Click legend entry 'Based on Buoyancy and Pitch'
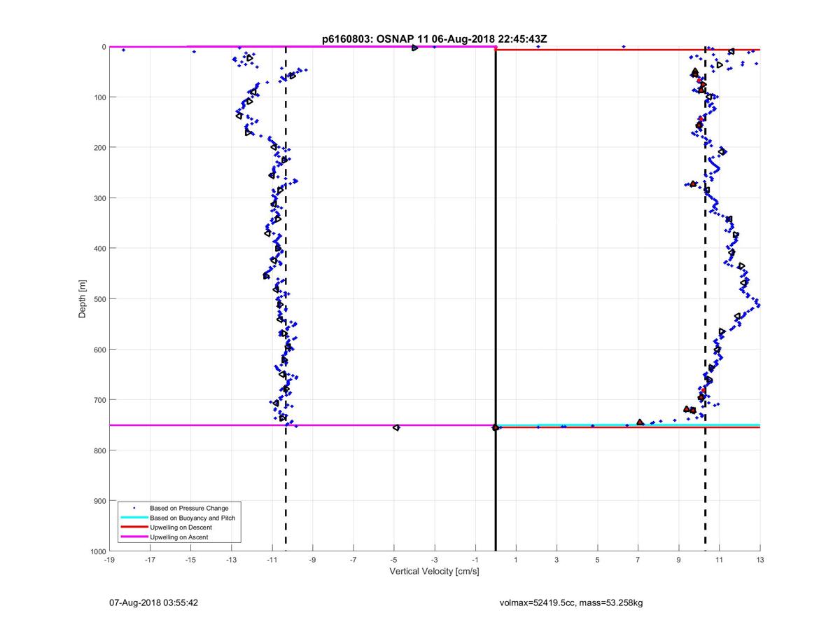 coord(192,517)
